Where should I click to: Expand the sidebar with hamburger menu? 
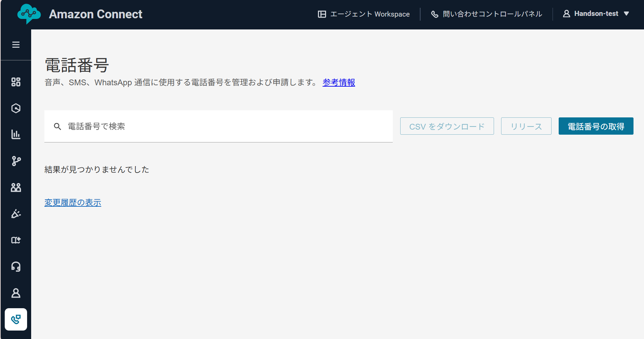pos(16,44)
